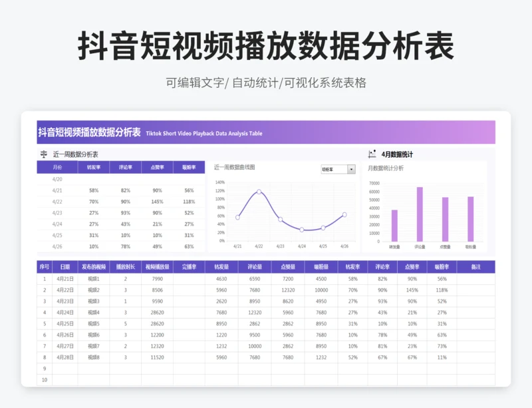Select row number 10 in the table

(x=45, y=380)
